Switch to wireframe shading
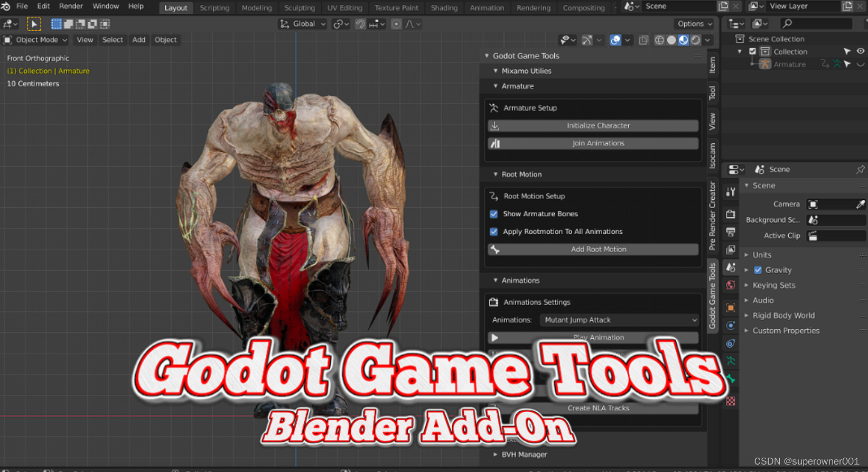 (659, 40)
